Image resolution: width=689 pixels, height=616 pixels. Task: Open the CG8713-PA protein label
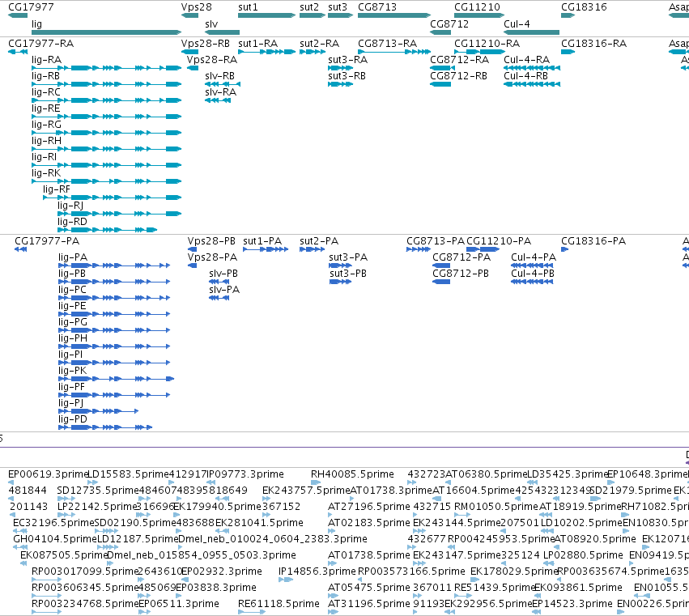click(436, 241)
